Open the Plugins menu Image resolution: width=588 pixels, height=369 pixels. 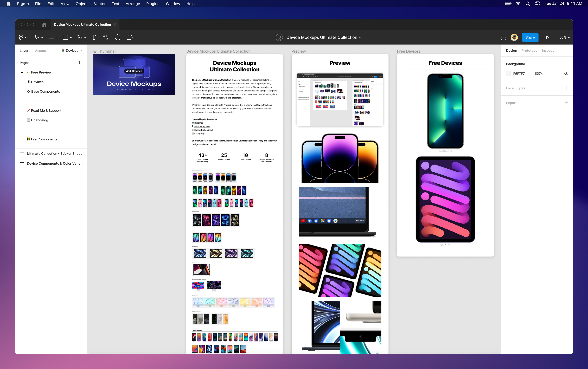(x=153, y=4)
